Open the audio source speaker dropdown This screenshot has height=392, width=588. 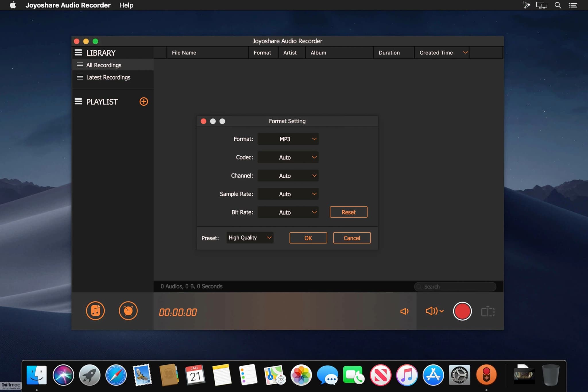coord(434,311)
